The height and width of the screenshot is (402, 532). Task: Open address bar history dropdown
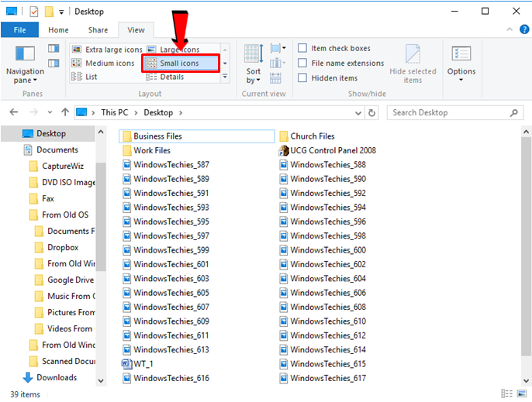coord(358,113)
